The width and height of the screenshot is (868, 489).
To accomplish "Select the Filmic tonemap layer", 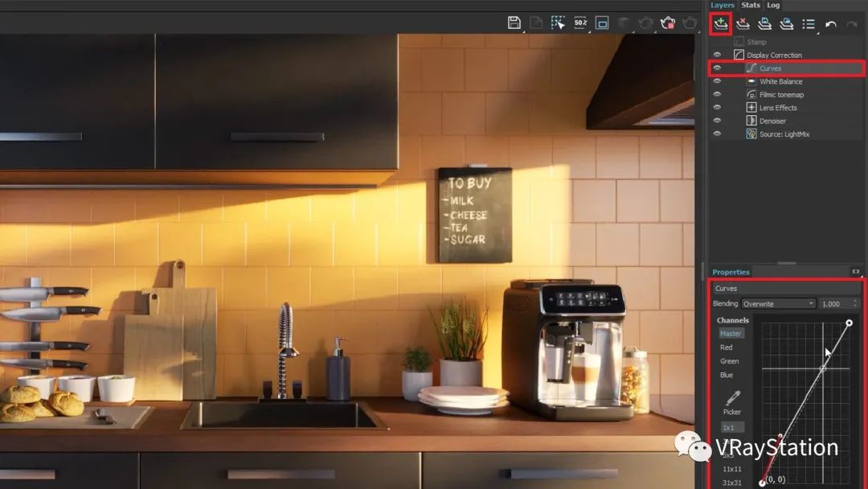I will (x=781, y=95).
